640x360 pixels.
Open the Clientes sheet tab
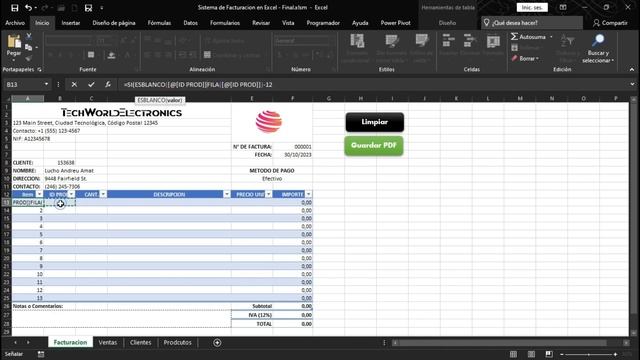[140, 342]
